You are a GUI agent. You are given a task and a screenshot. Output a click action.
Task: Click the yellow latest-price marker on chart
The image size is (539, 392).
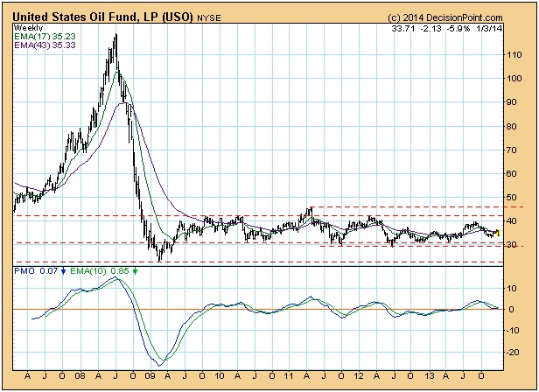[497, 233]
